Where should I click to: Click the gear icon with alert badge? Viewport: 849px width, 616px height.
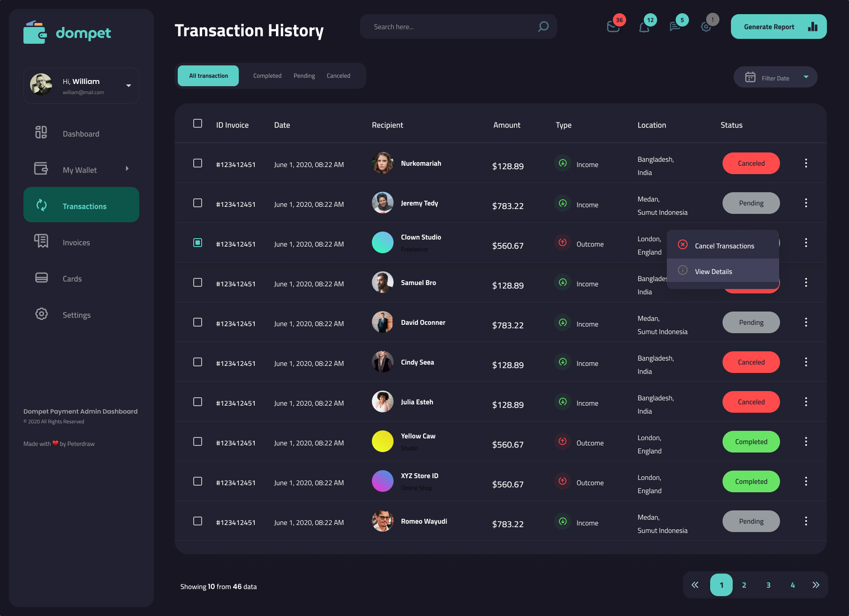pyautogui.click(x=706, y=27)
